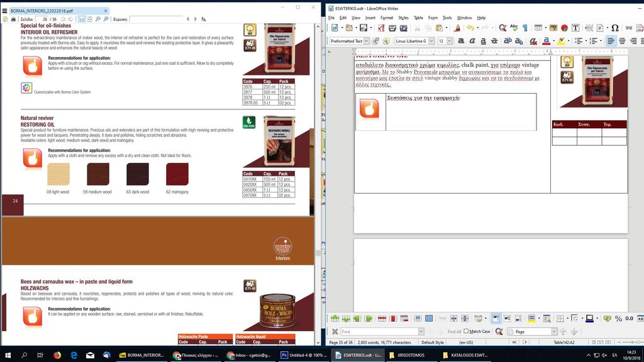Click the PDF viewer search field
Screen dimensions: 644x362
tap(156, 19)
